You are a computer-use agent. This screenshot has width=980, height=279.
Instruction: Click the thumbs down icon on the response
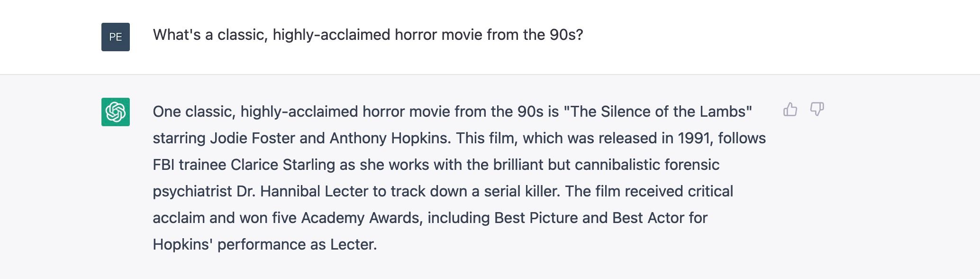[817, 110]
